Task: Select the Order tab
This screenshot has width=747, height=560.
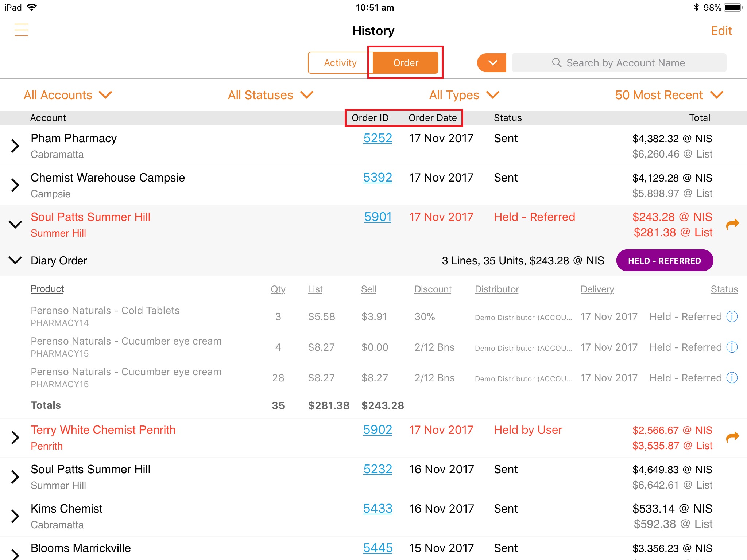Action: tap(405, 63)
